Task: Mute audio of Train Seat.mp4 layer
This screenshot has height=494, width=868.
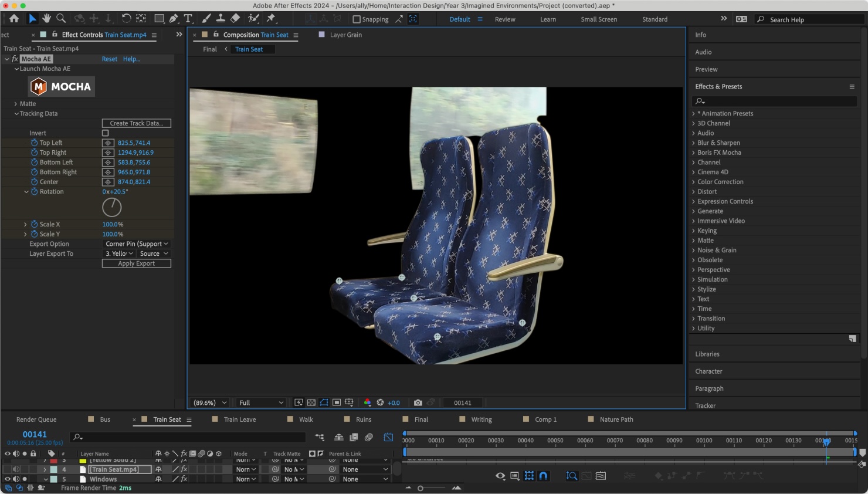Action: [x=16, y=469]
